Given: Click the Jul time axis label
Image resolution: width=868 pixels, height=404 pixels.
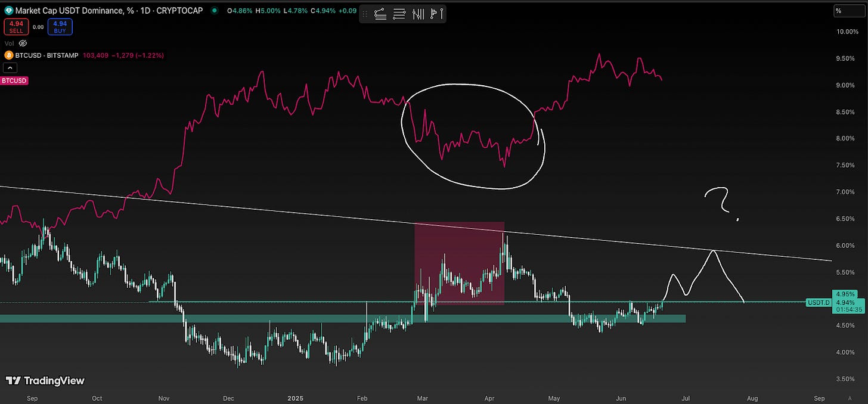Looking at the screenshot, I should [x=685, y=397].
